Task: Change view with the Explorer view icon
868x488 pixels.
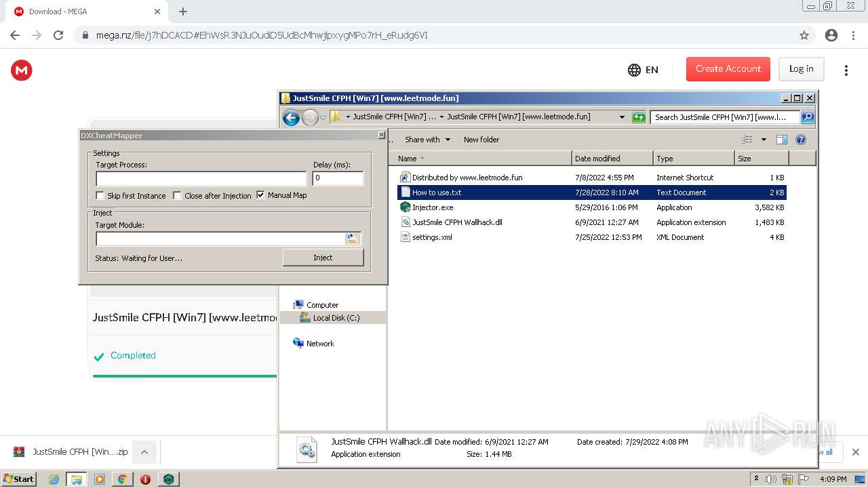Action: [x=747, y=140]
